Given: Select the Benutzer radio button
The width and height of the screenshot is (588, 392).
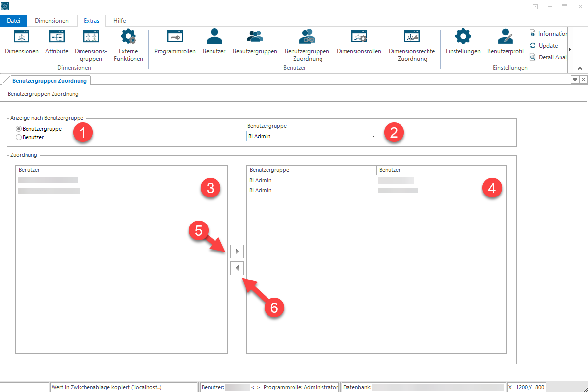Looking at the screenshot, I should point(18,138).
